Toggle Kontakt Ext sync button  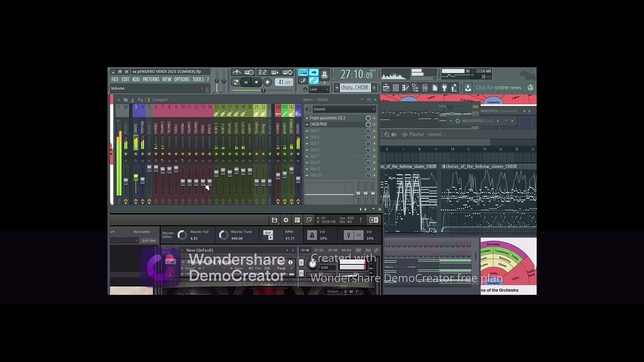268,233
